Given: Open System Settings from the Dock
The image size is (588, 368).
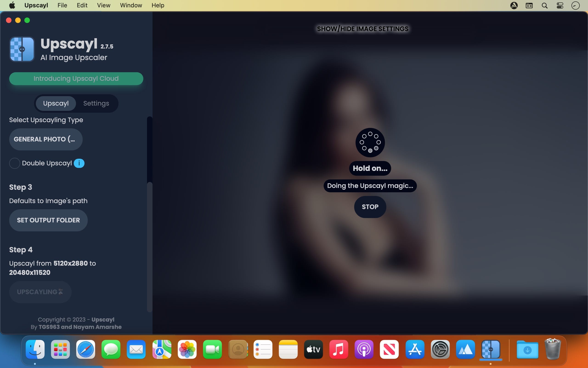Looking at the screenshot, I should coord(440,350).
